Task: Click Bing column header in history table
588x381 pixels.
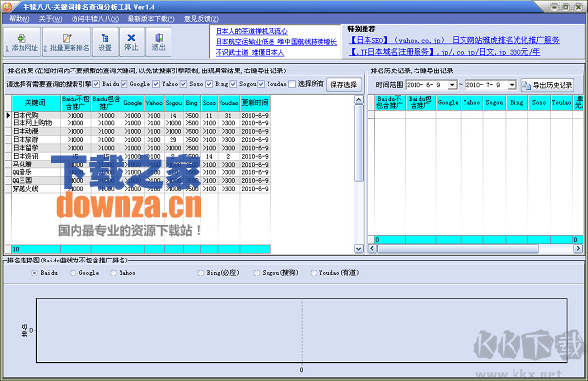Action: click(516, 102)
